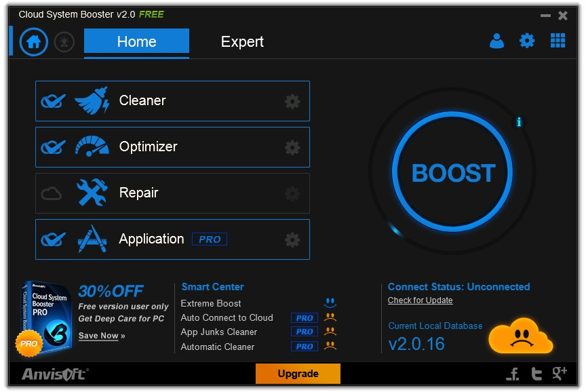
Task: Click the round home icon button
Action: point(34,41)
